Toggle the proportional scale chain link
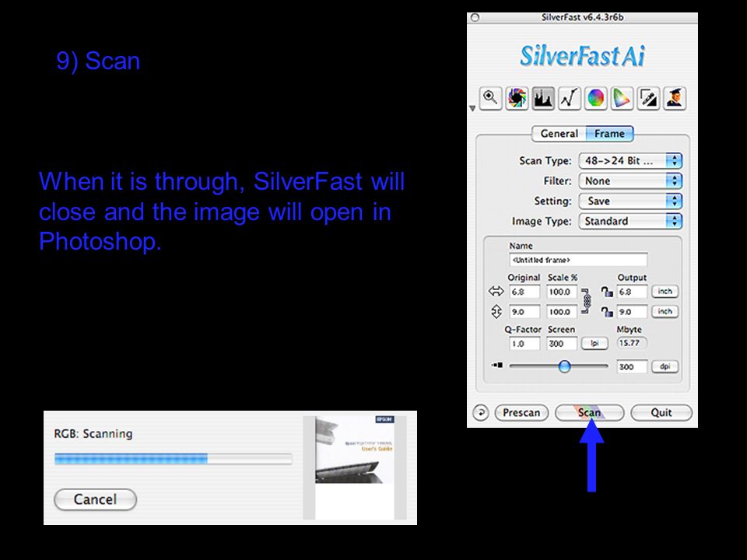This screenshot has width=747, height=560. click(587, 301)
